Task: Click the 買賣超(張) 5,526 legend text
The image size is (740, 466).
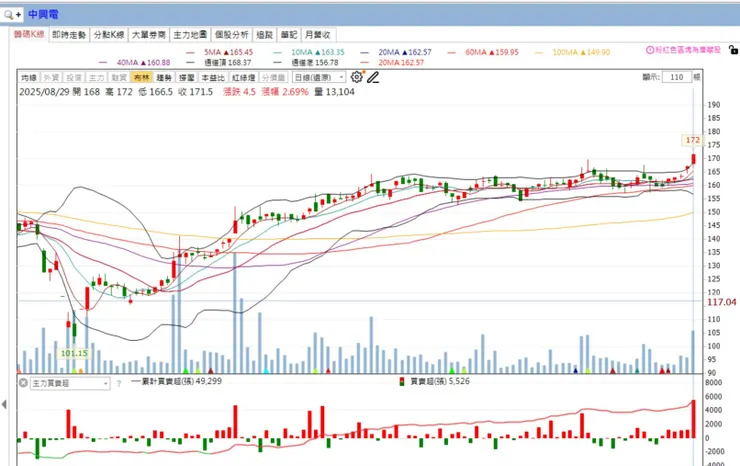Action: click(x=440, y=381)
